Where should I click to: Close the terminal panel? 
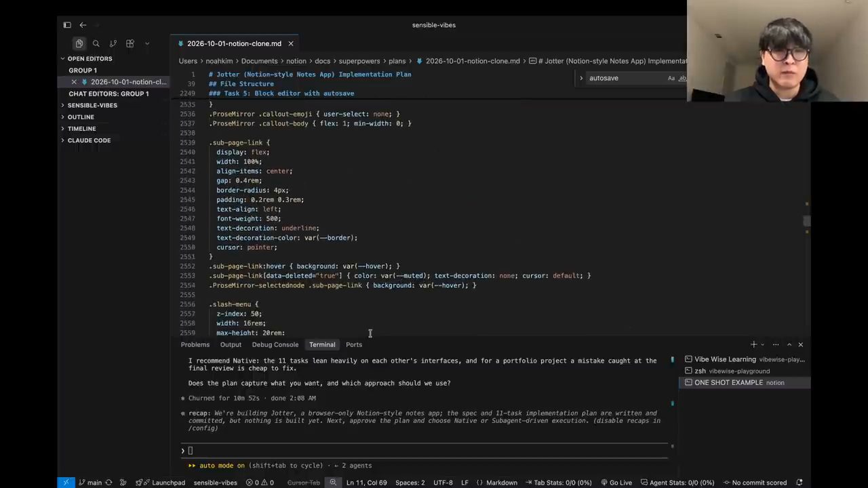[x=801, y=344]
